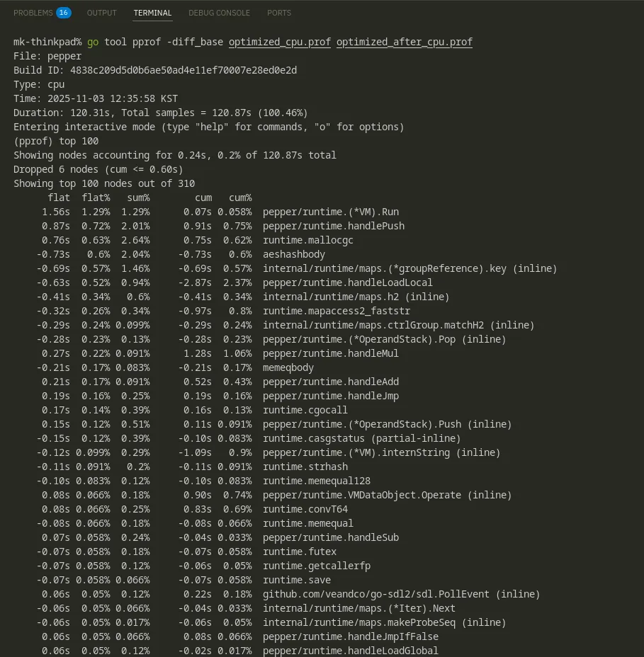Click the 16 problems count badge
The width and height of the screenshot is (644, 657).
click(x=64, y=13)
